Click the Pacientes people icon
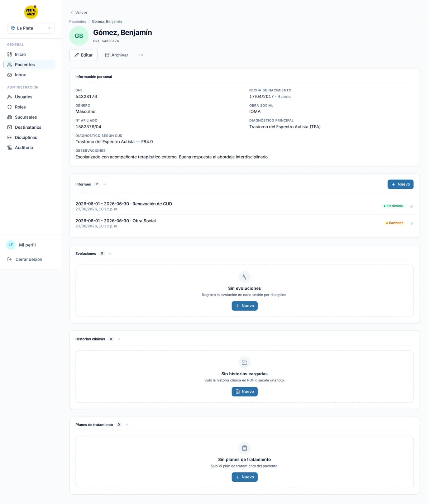The width and height of the screenshot is (430, 504). 10,65
